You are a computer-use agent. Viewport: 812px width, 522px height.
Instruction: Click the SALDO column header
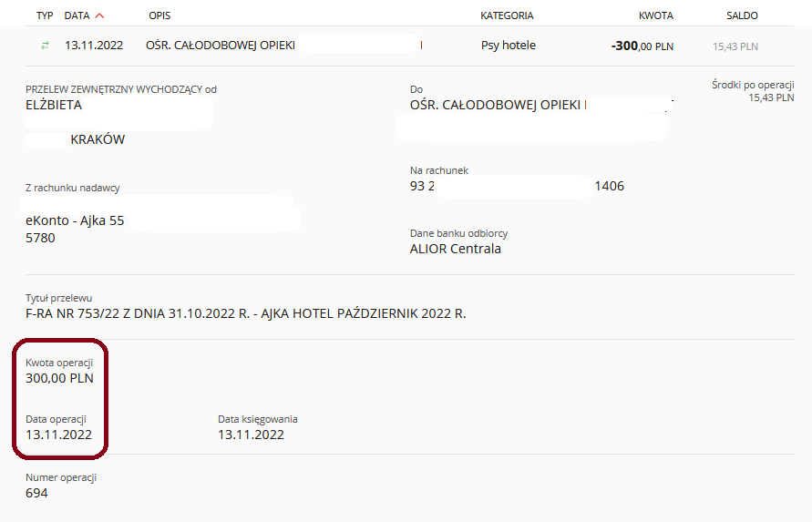(x=742, y=15)
